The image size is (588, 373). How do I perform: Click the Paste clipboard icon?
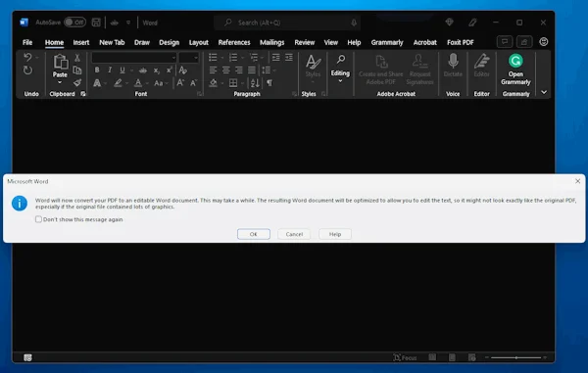click(x=60, y=63)
